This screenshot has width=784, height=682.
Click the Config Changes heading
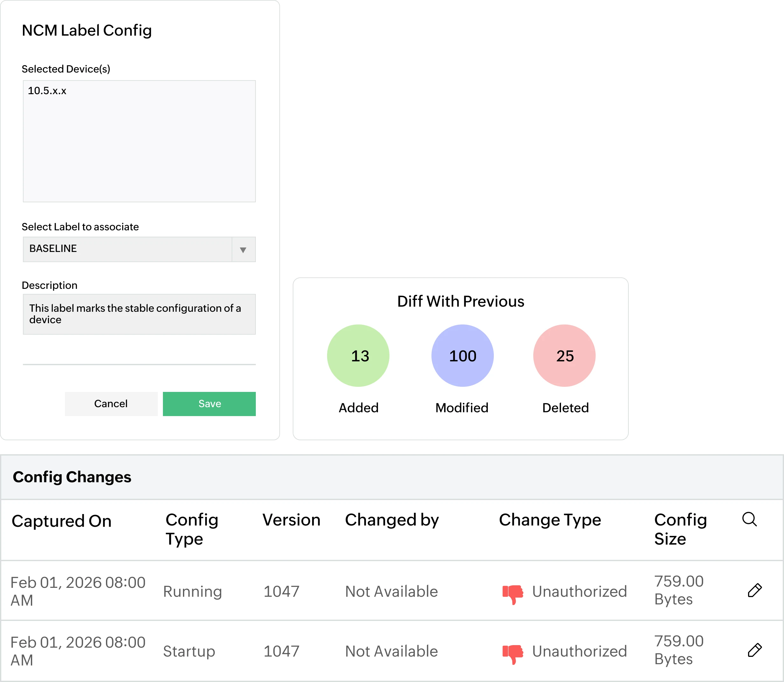tap(72, 477)
